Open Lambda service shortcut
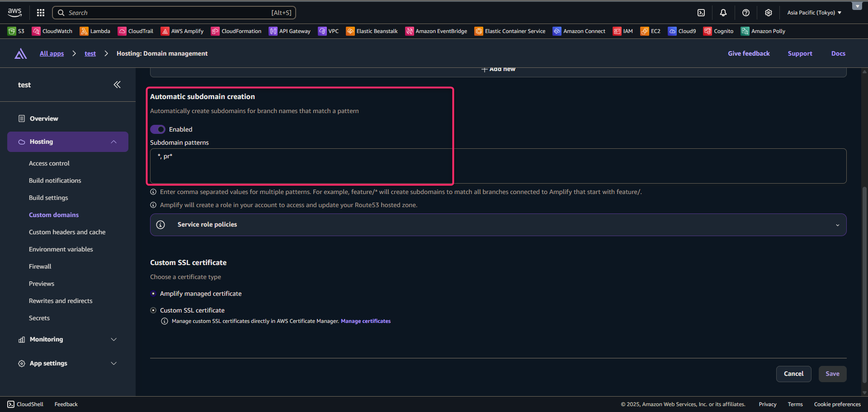 (95, 31)
